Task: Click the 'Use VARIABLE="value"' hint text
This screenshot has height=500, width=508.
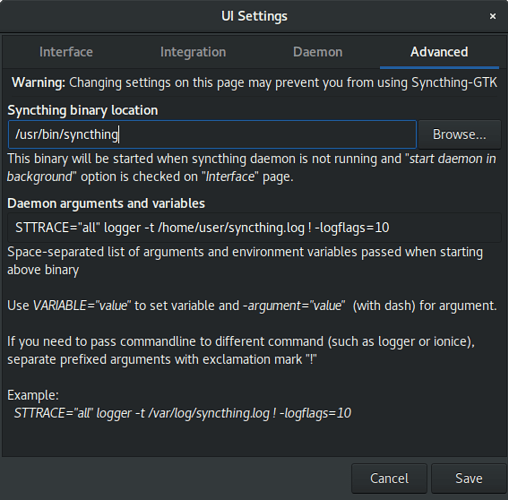Action: click(x=252, y=306)
